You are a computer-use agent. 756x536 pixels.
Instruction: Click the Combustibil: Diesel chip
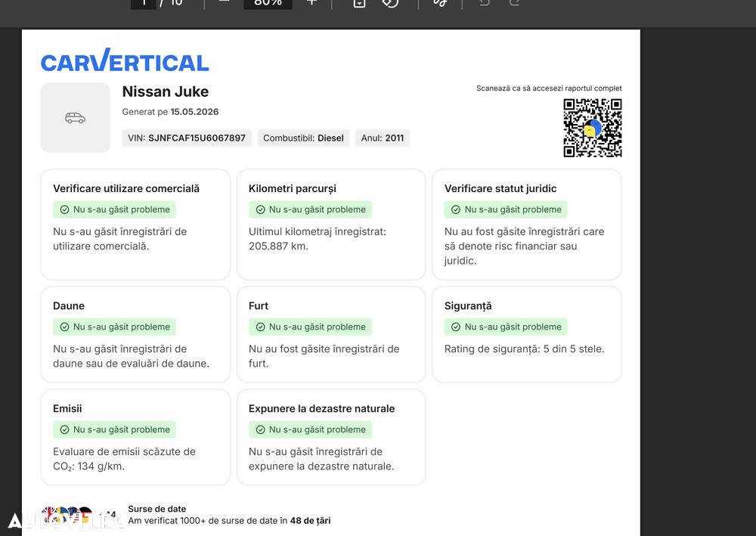303,138
